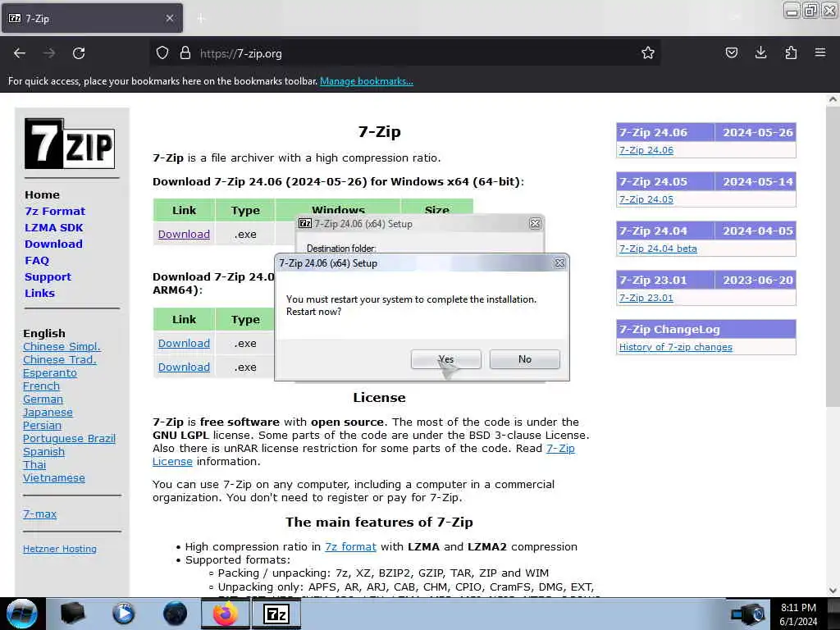Open 7-Zip 24.04 beta link

point(658,249)
